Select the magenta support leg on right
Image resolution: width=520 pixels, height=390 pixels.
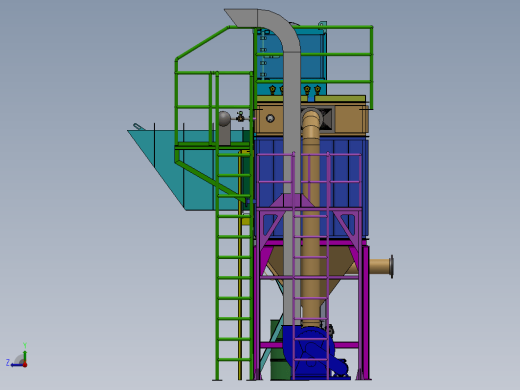(x=365, y=313)
